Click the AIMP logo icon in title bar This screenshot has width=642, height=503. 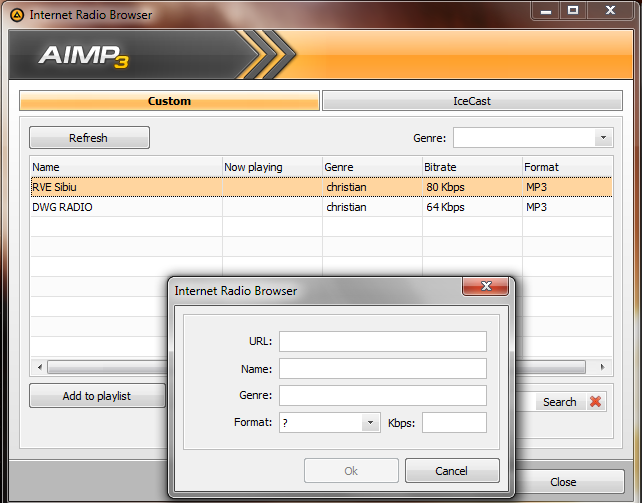click(x=17, y=16)
